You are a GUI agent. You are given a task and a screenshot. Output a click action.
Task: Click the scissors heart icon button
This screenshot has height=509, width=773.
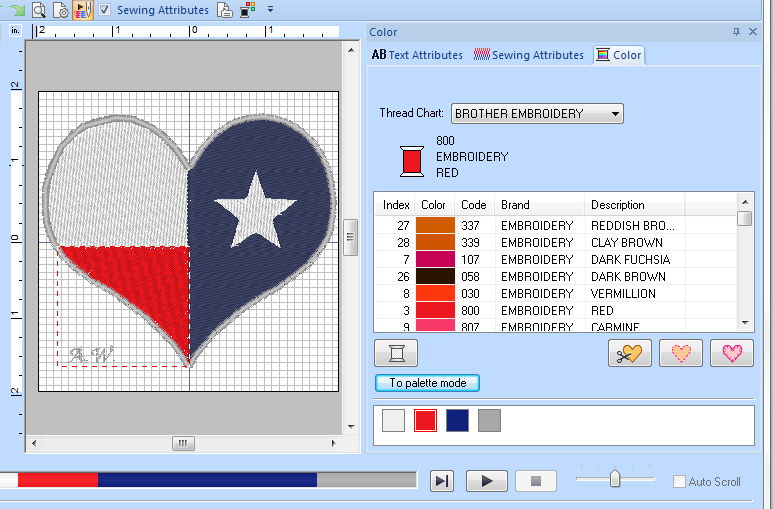(x=630, y=353)
